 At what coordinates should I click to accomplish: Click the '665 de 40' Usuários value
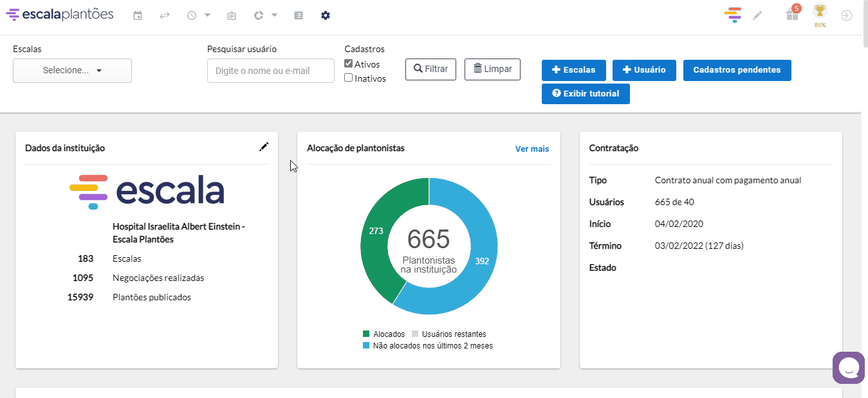[x=674, y=202]
